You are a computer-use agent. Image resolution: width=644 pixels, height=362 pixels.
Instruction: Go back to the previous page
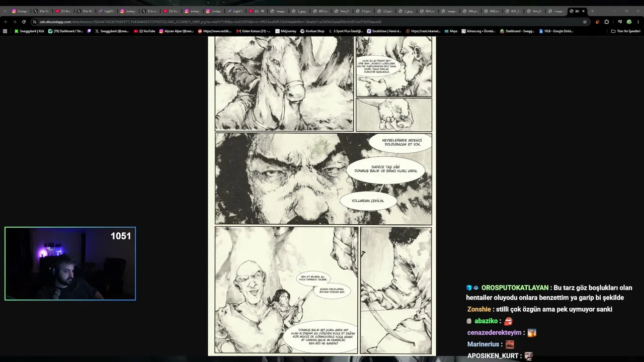[6, 22]
